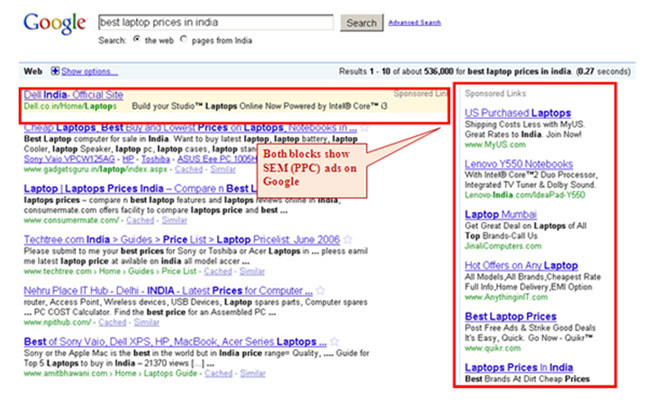Select the 'pages from India' radio button
This screenshot has width=650, height=404.
[183, 39]
